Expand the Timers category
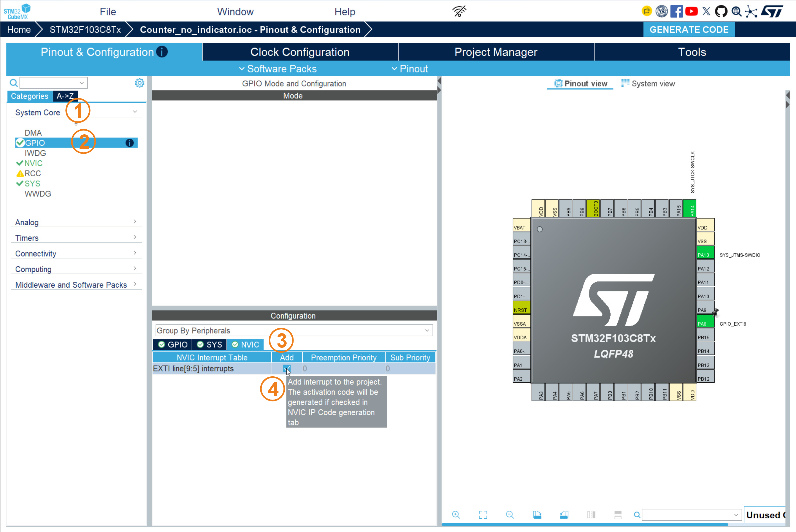This screenshot has width=796, height=532. 76,238
